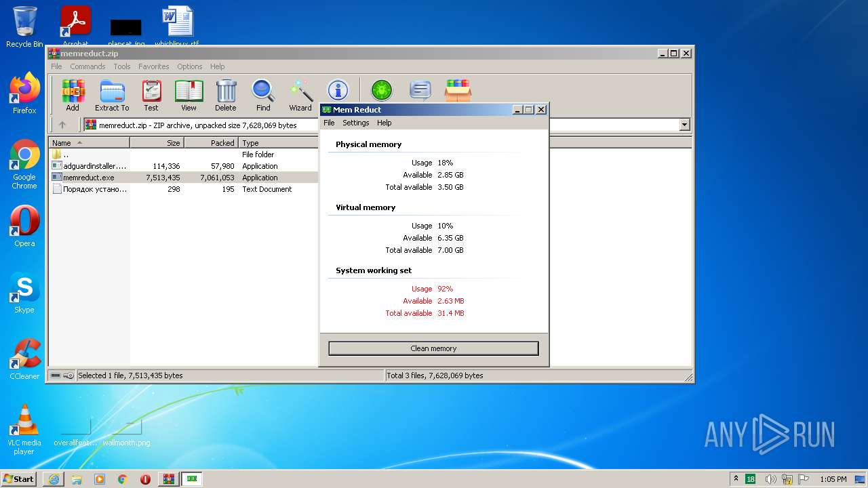
Task: Click the green VirusScan bug icon
Action: [x=382, y=90]
